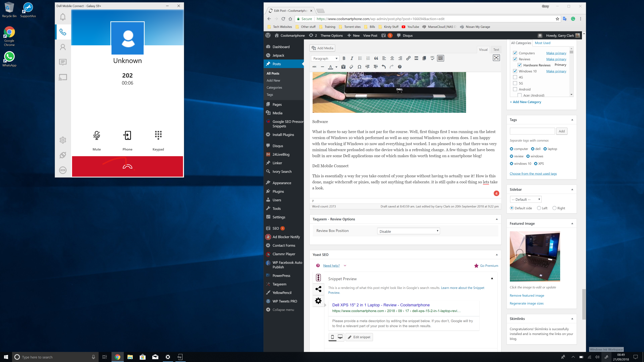The image size is (644, 362).
Task: Switch to Most Used categories tab
Action: (x=542, y=43)
